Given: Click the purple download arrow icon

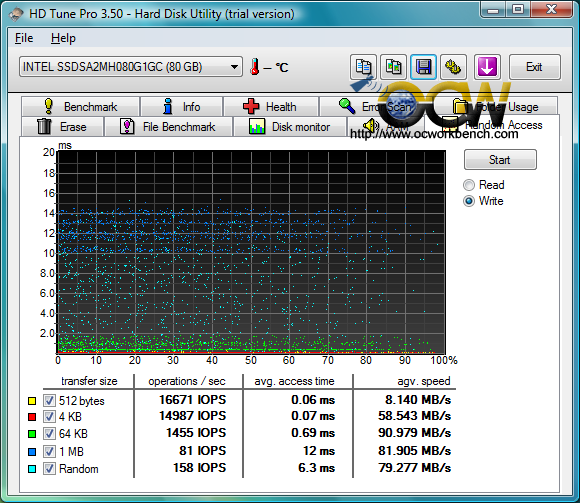Looking at the screenshot, I should point(487,67).
